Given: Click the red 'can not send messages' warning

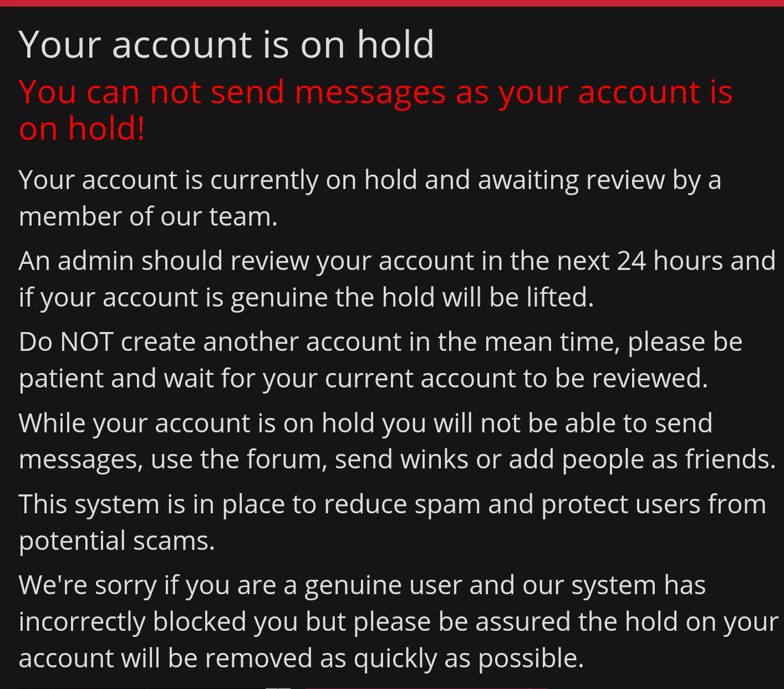Looking at the screenshot, I should 375,110.
